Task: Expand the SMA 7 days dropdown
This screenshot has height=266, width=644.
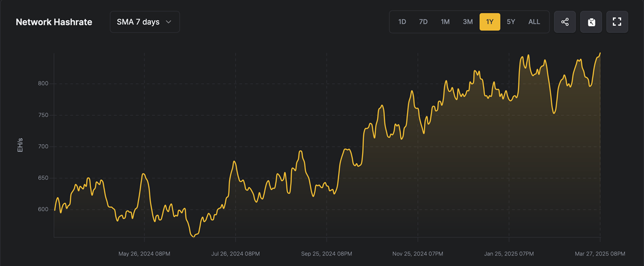Action: click(x=145, y=22)
